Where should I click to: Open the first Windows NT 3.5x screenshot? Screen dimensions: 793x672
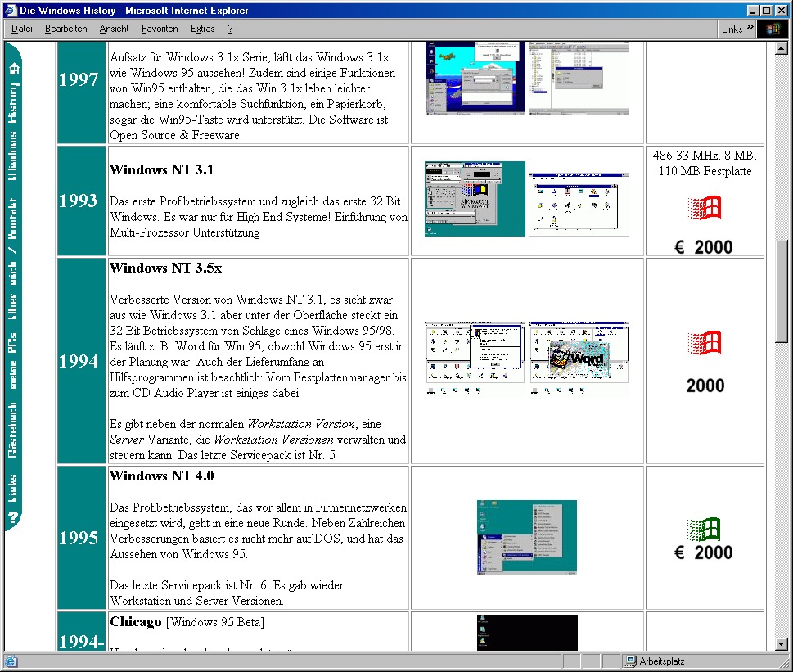click(x=475, y=358)
